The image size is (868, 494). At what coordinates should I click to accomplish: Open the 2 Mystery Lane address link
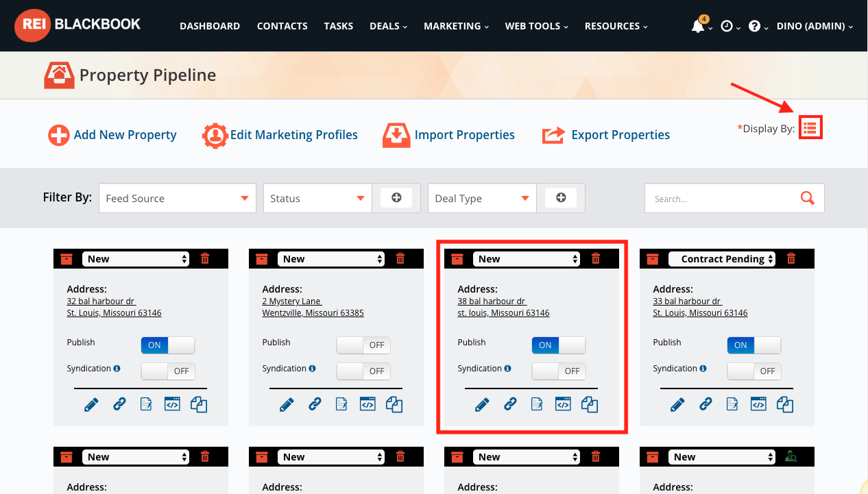[x=313, y=307]
